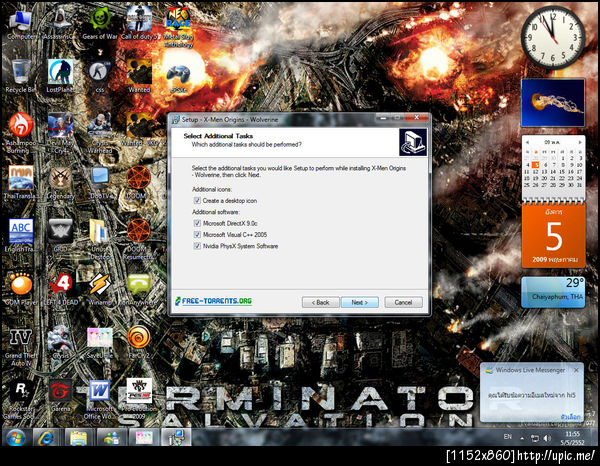Select the Devil May Cry4 shortcut
Image resolution: width=600 pixels, height=466 pixels.
point(60,133)
